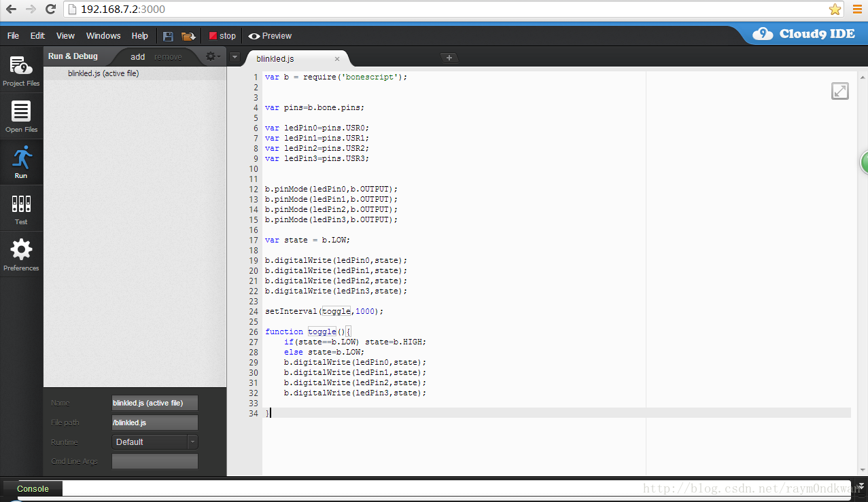Select blinkled.js (active file) run configuration
The height and width of the screenshot is (502, 868).
(135, 73)
